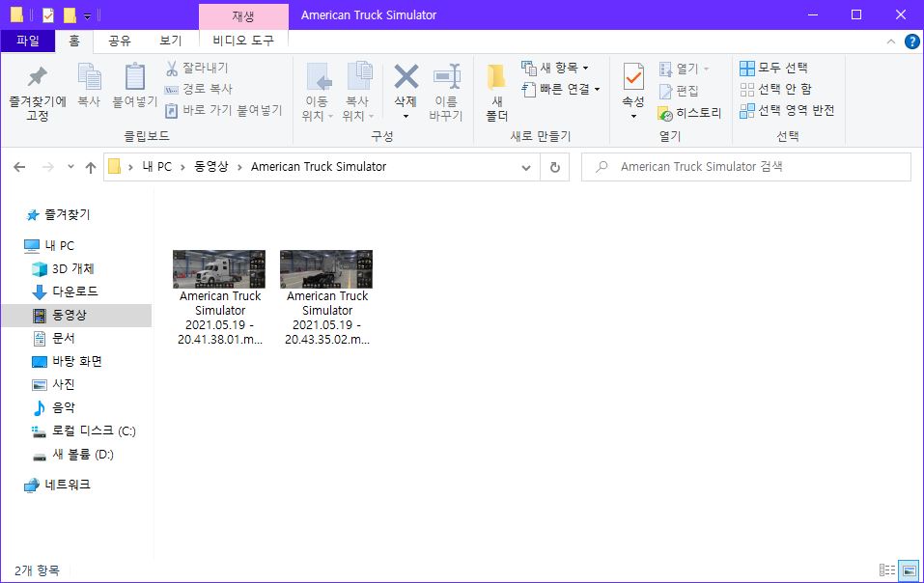Choose Copy path (경로 복사)

(198, 89)
